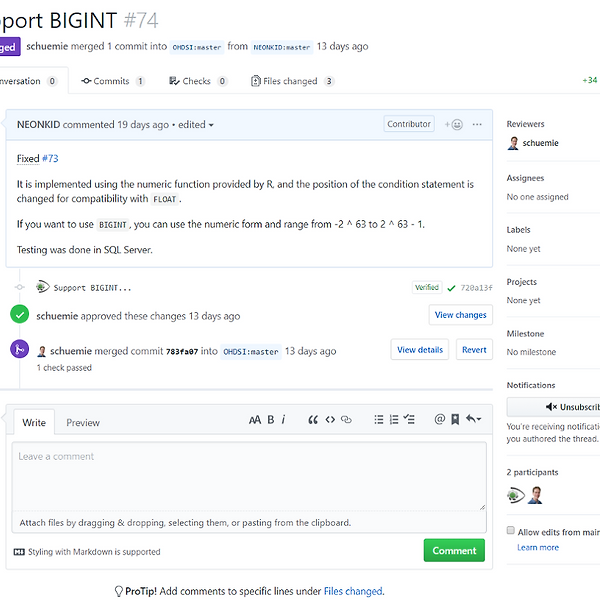
Task: Expand the edited history dropdown
Action: point(196,125)
